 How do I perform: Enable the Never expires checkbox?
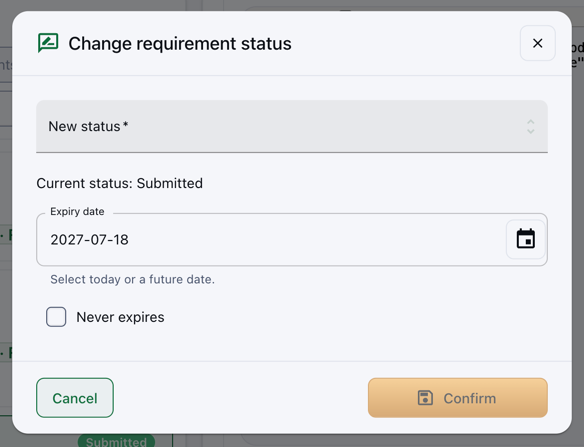[56, 317]
